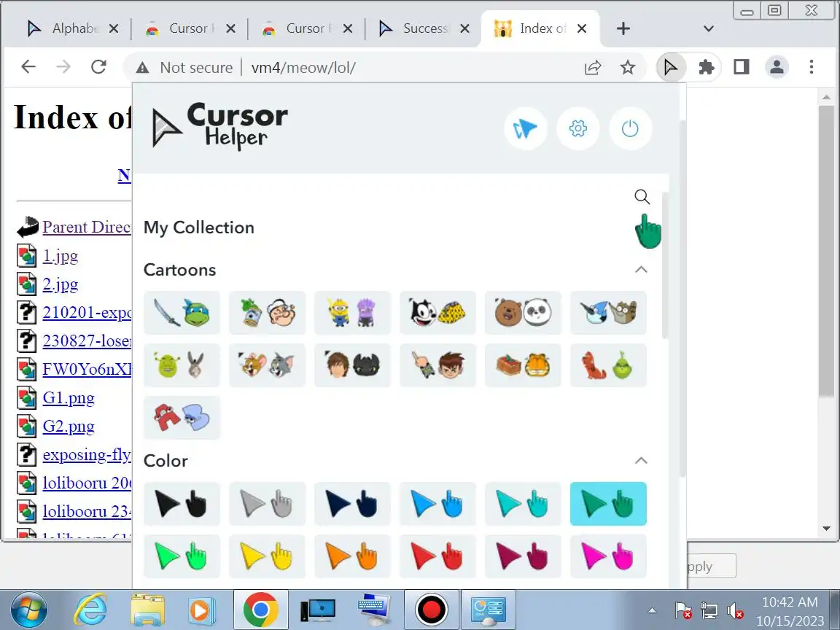Go back to the previous page
840x630 pixels.
click(x=28, y=67)
